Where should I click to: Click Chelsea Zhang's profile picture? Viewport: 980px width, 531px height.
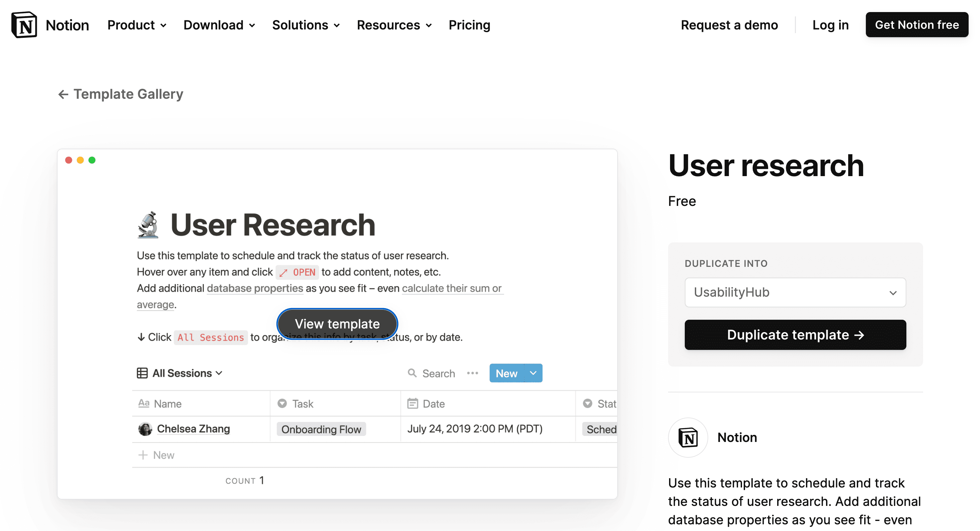[145, 429]
